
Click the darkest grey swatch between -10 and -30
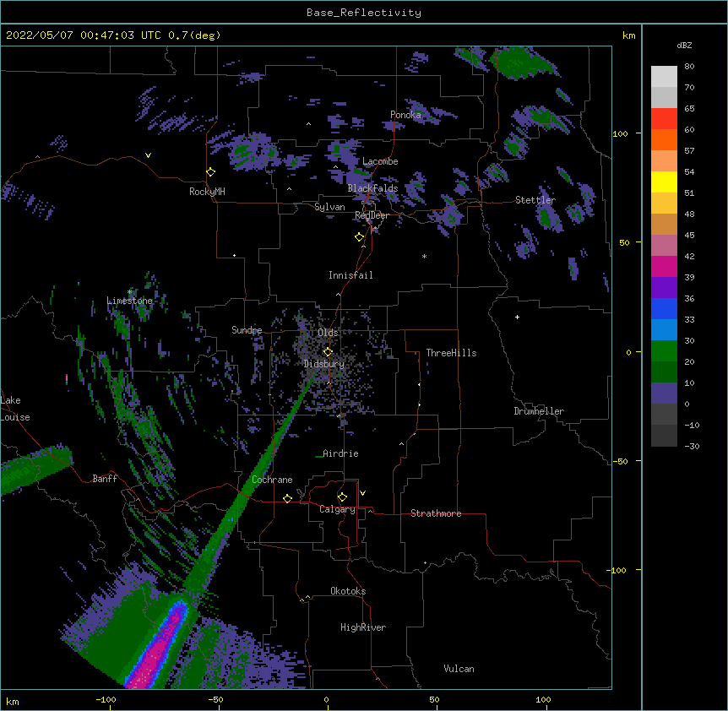click(x=664, y=436)
